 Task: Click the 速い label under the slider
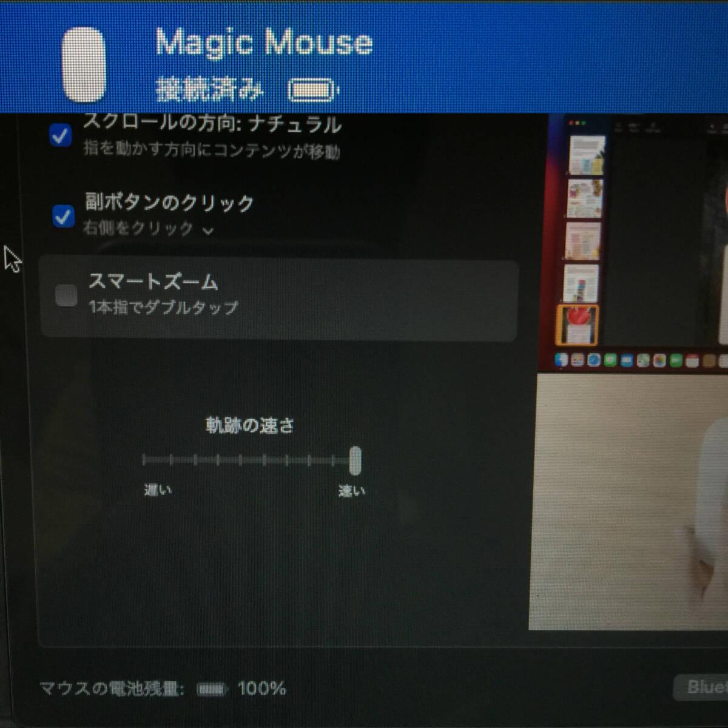[x=352, y=491]
